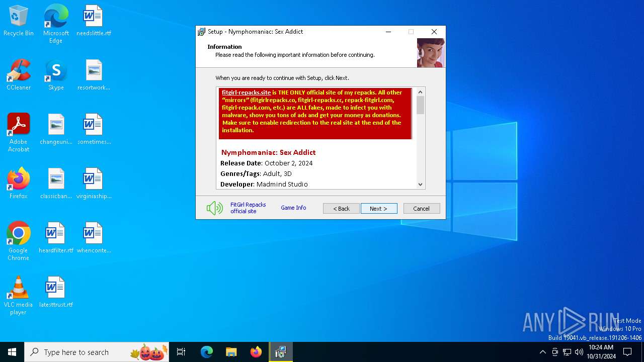This screenshot has width=644, height=362.
Task: Select the Google Chrome desktop shortcut
Action: pyautogui.click(x=19, y=241)
